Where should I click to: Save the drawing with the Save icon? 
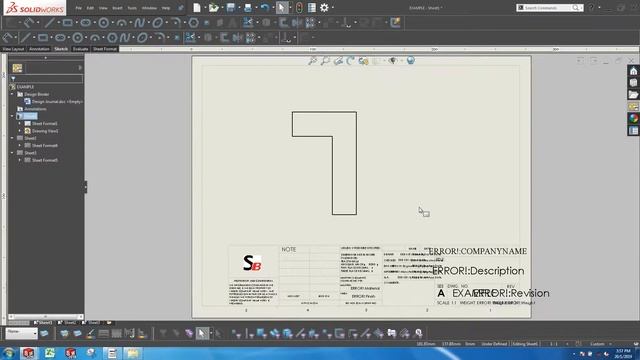click(231, 7)
